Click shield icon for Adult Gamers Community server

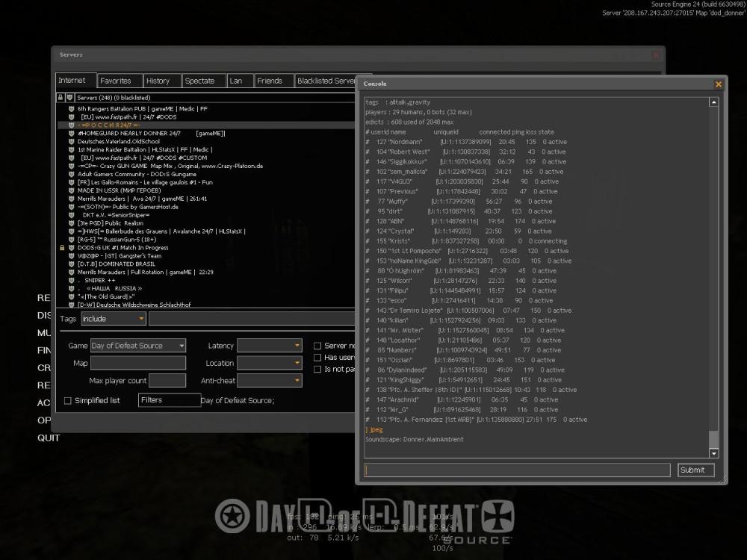pos(71,174)
